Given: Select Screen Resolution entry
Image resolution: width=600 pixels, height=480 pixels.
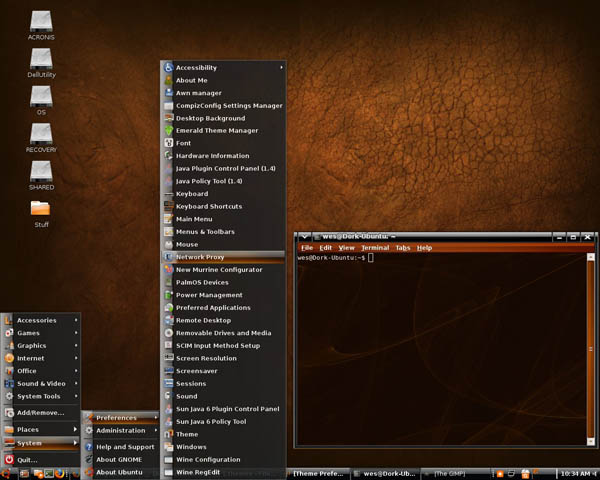Looking at the screenshot, I should (223, 358).
